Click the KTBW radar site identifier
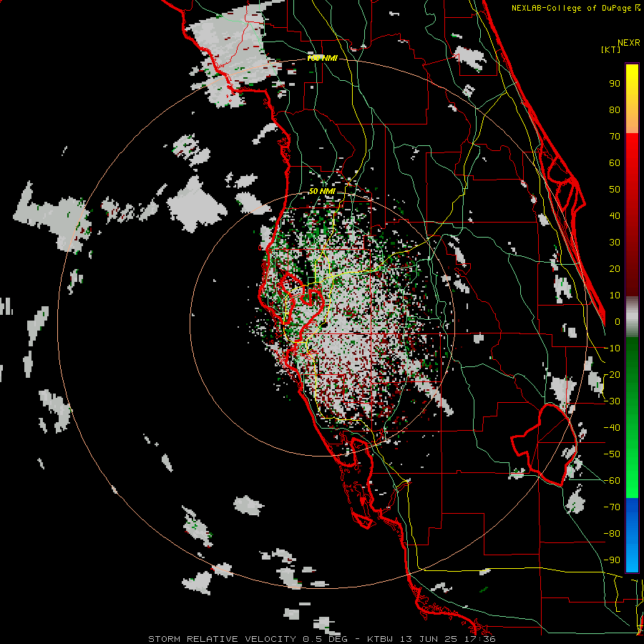This screenshot has height=644, width=644. (381, 639)
